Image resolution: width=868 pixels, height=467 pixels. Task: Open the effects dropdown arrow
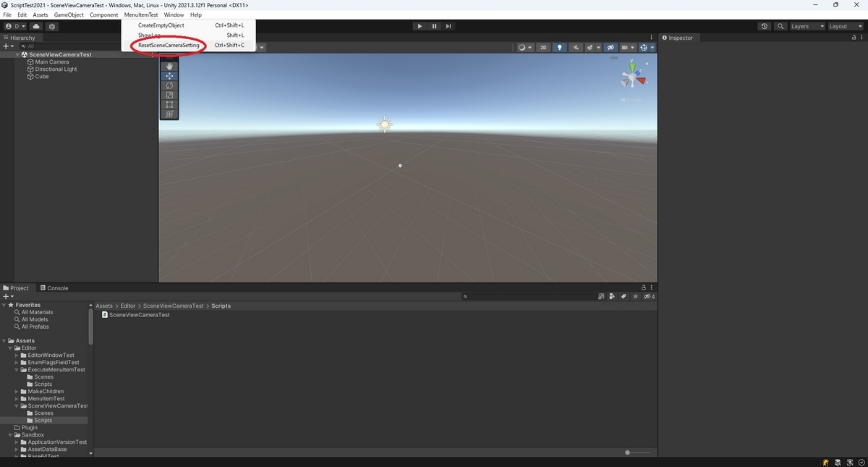(x=599, y=48)
